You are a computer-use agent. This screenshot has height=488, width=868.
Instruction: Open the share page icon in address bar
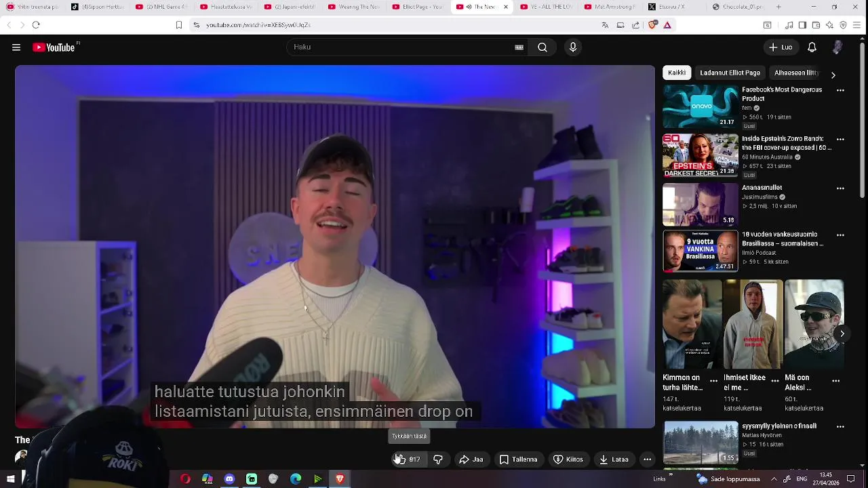(x=635, y=25)
